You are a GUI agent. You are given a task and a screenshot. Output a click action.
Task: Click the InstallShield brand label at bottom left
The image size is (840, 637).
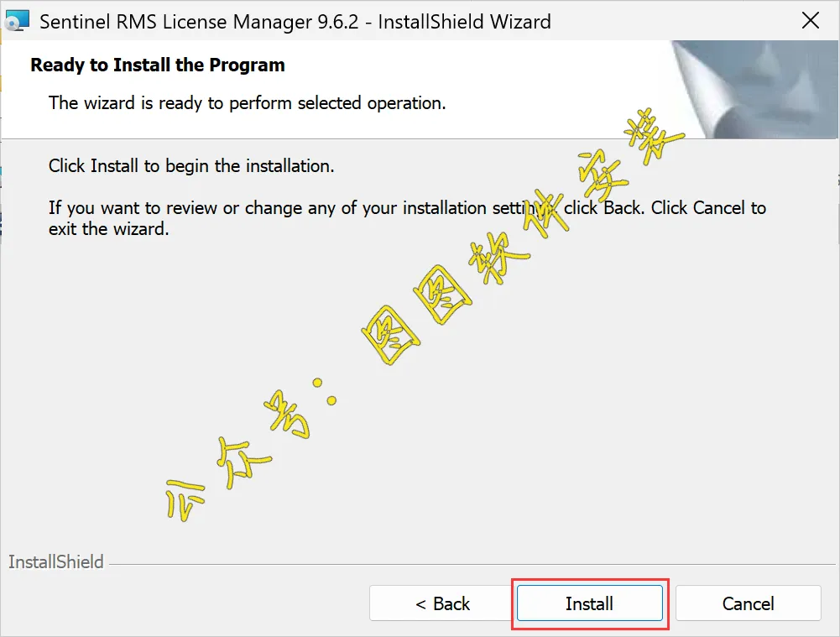(x=55, y=561)
